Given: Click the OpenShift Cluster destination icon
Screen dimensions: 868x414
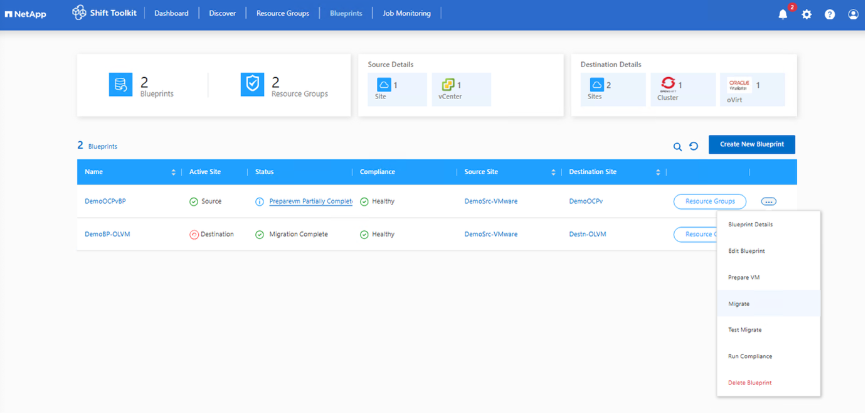Looking at the screenshot, I should coord(668,84).
